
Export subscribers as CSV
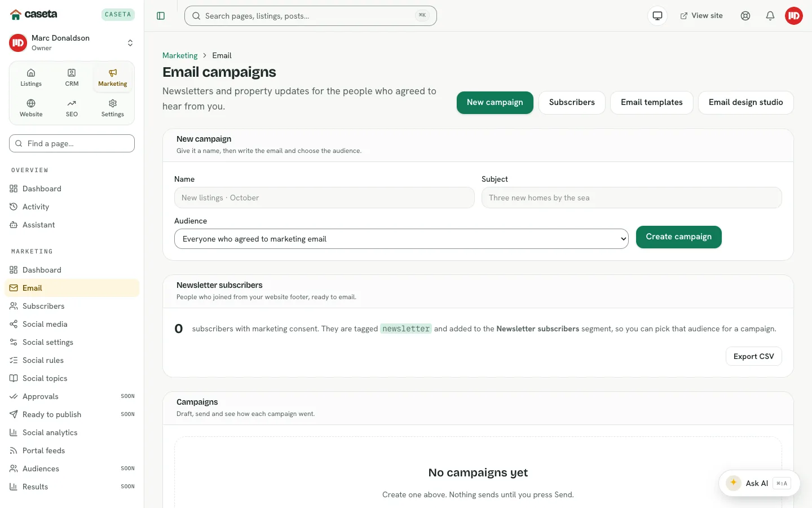pyautogui.click(x=754, y=356)
